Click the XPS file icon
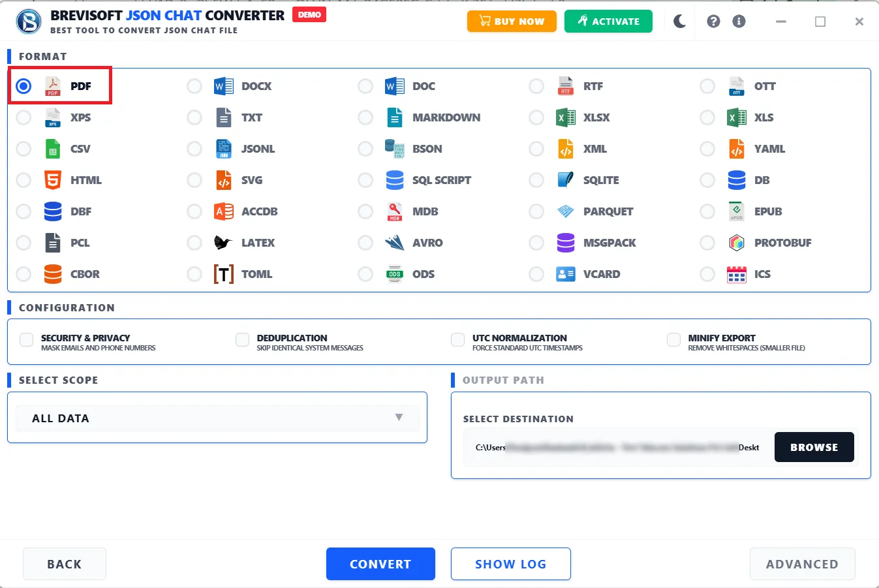Viewport: 879px width, 588px height. tap(53, 117)
